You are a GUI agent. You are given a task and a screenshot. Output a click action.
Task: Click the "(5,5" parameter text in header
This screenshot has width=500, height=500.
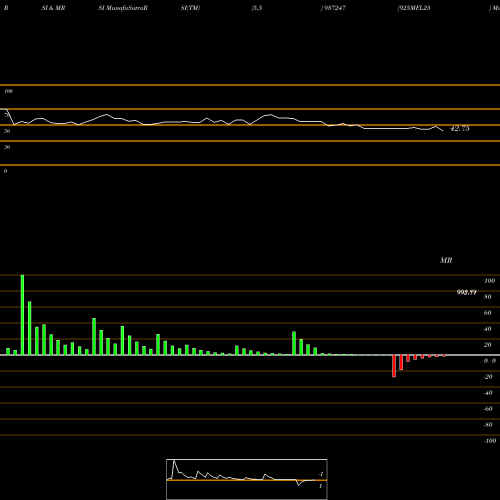[x=257, y=8]
